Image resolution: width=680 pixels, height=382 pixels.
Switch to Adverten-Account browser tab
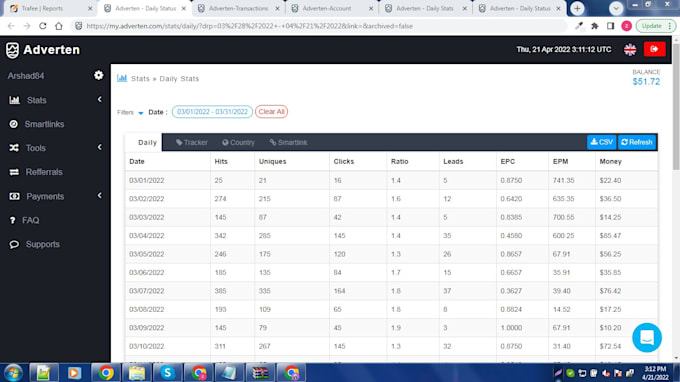(x=332, y=8)
